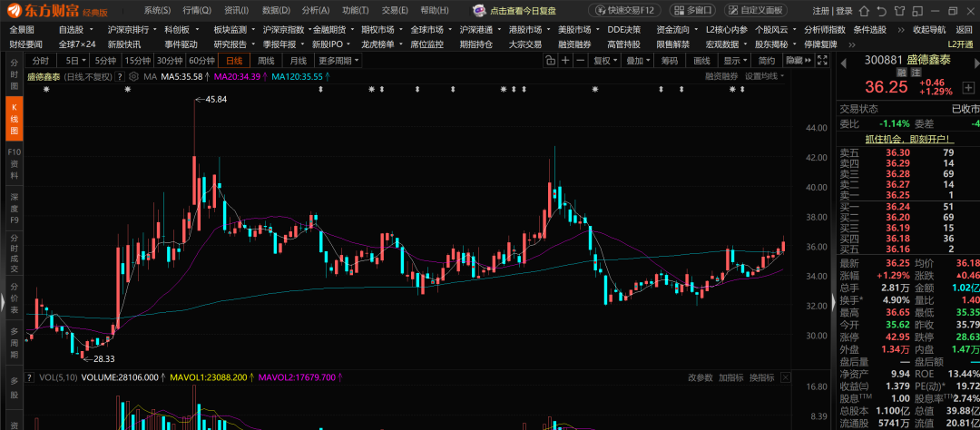The height and width of the screenshot is (430, 980).
Task: Open 快速交易F12 quick trade
Action: [x=625, y=11]
